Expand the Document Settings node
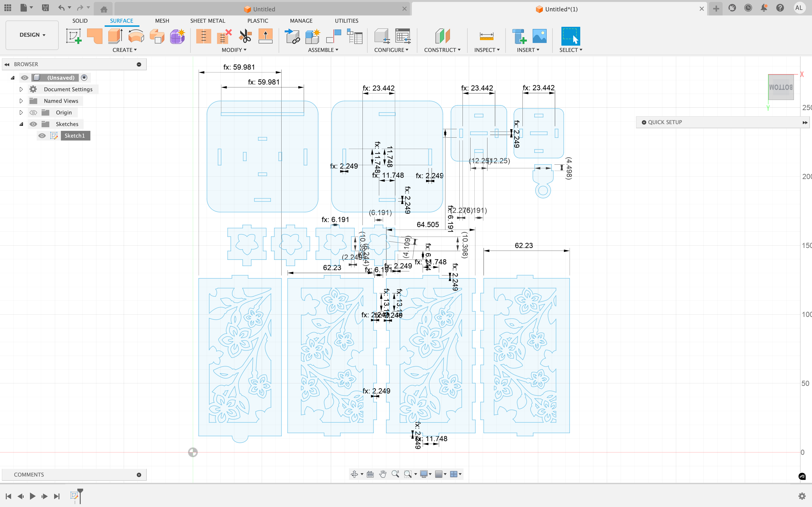The image size is (812, 507). 21,89
